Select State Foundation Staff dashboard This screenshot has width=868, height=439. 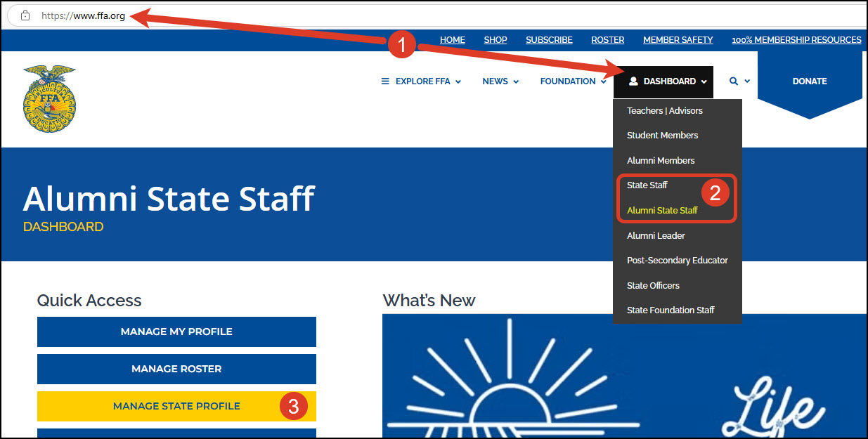coord(671,310)
